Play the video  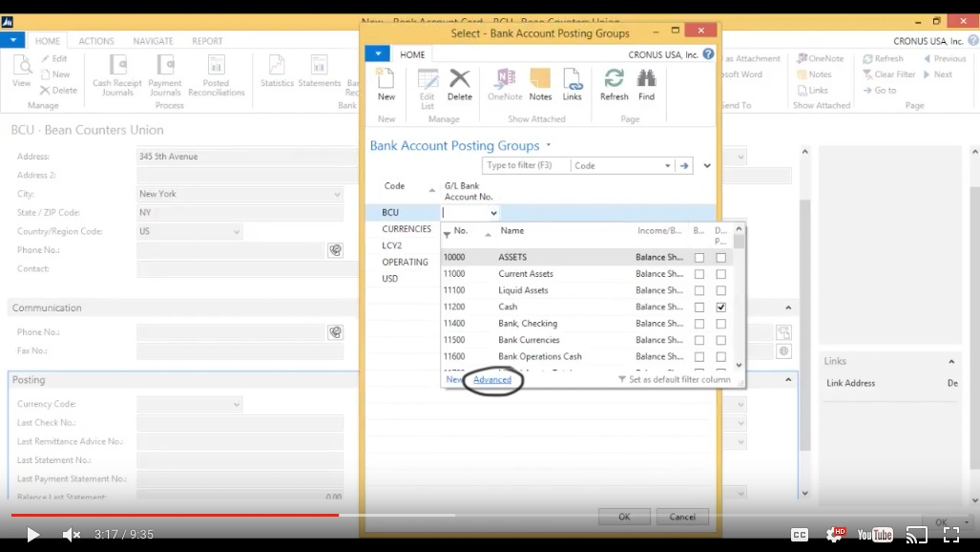tap(32, 535)
